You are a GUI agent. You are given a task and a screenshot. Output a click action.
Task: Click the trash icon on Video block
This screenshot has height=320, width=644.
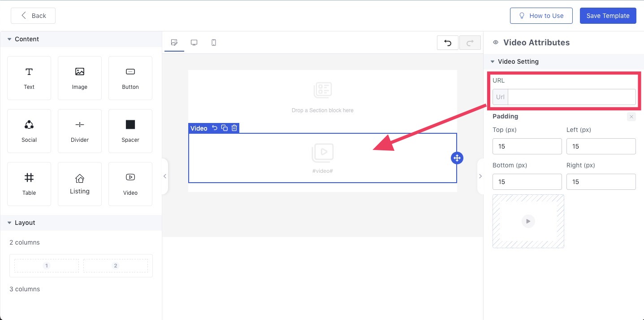[x=234, y=128]
